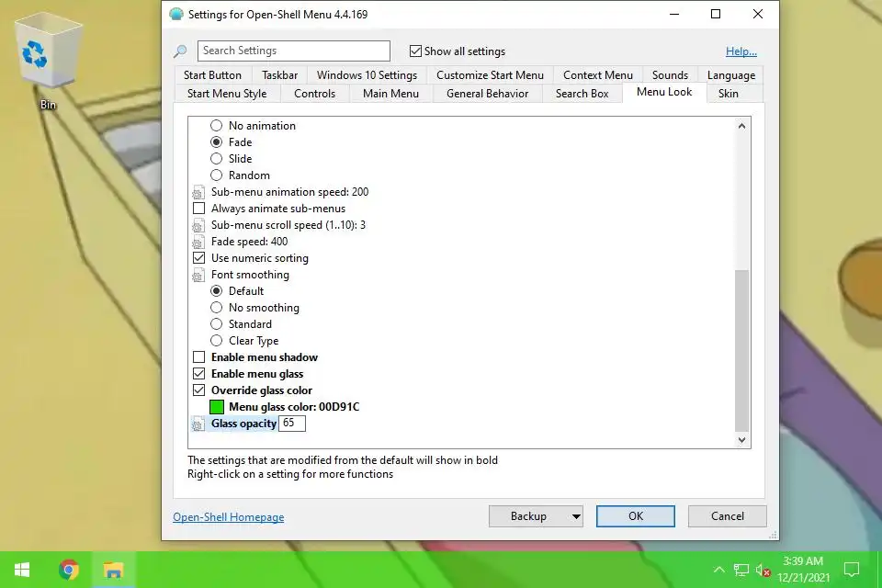
Task: Click the Search Settings input field
Action: pos(294,51)
